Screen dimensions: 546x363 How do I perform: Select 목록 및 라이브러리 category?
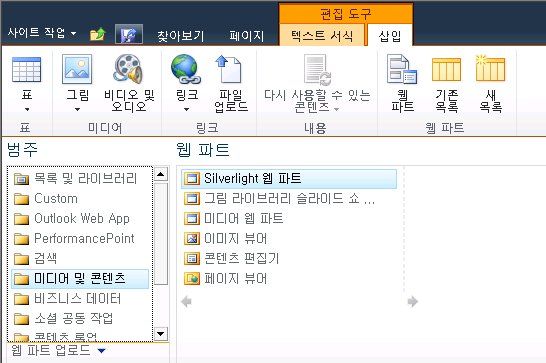pos(80,179)
